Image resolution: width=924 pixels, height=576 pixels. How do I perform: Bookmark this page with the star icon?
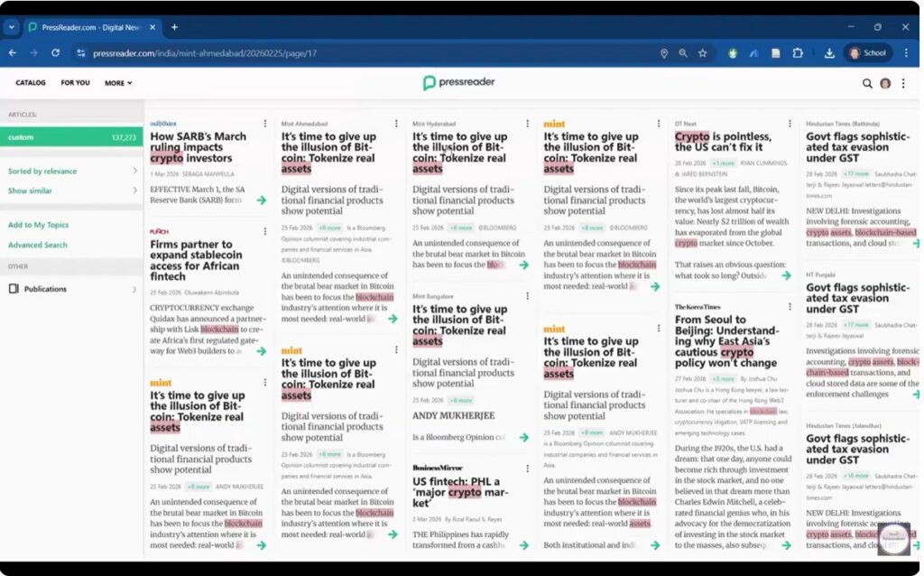[x=702, y=53]
